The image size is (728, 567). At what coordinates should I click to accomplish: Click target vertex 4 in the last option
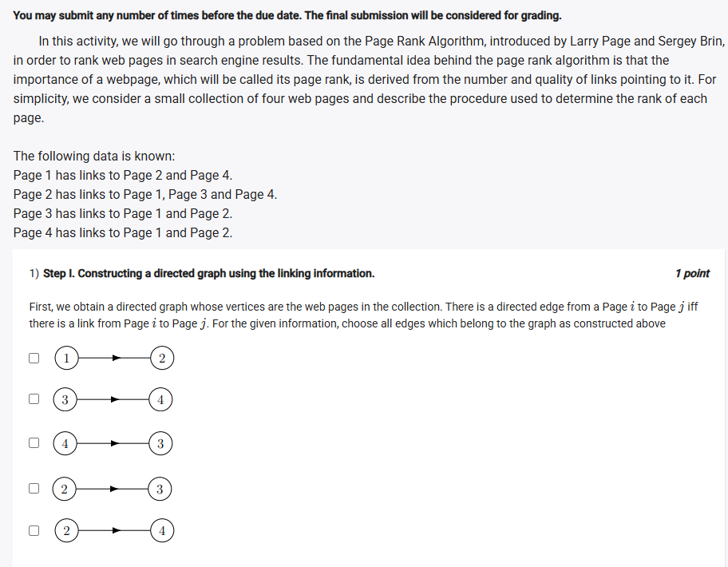162,529
